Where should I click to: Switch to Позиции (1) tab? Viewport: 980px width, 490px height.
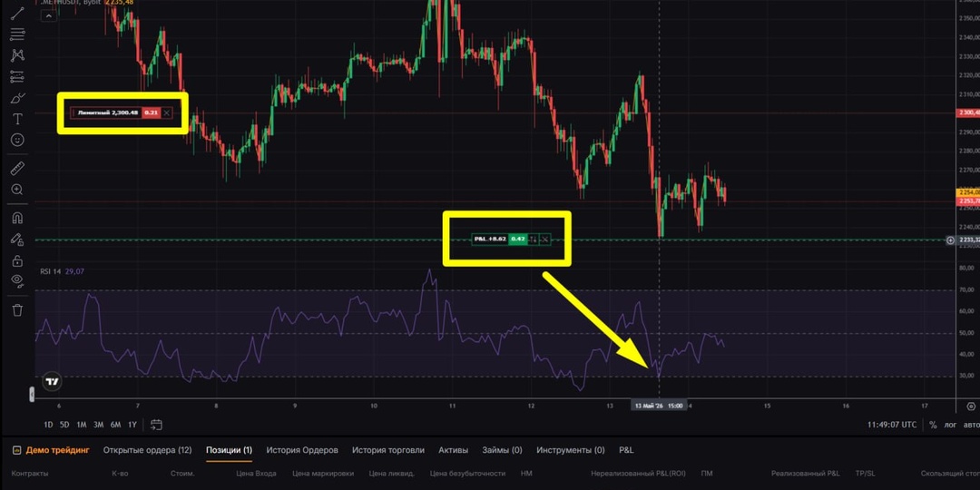[x=230, y=450]
